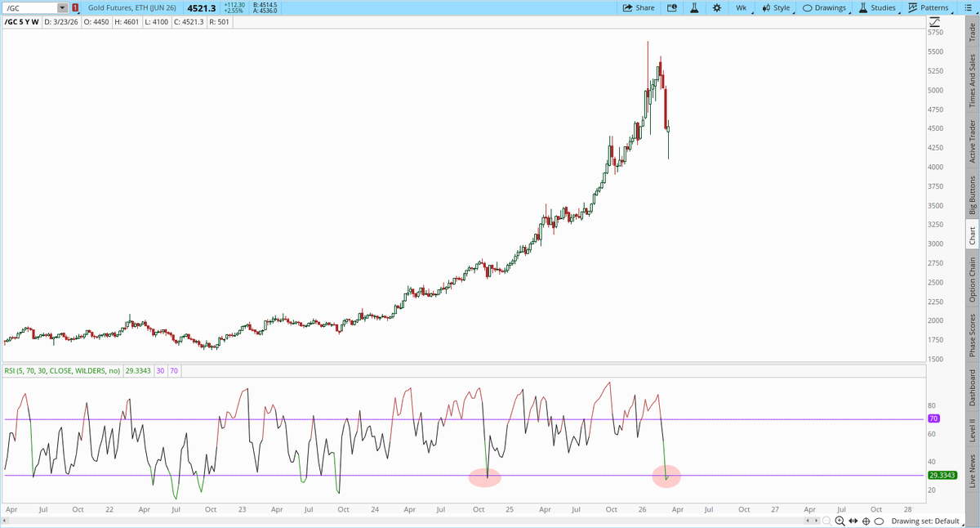Click the +112.30 net change value
The height and width of the screenshot is (528, 980).
pyautogui.click(x=234, y=5)
